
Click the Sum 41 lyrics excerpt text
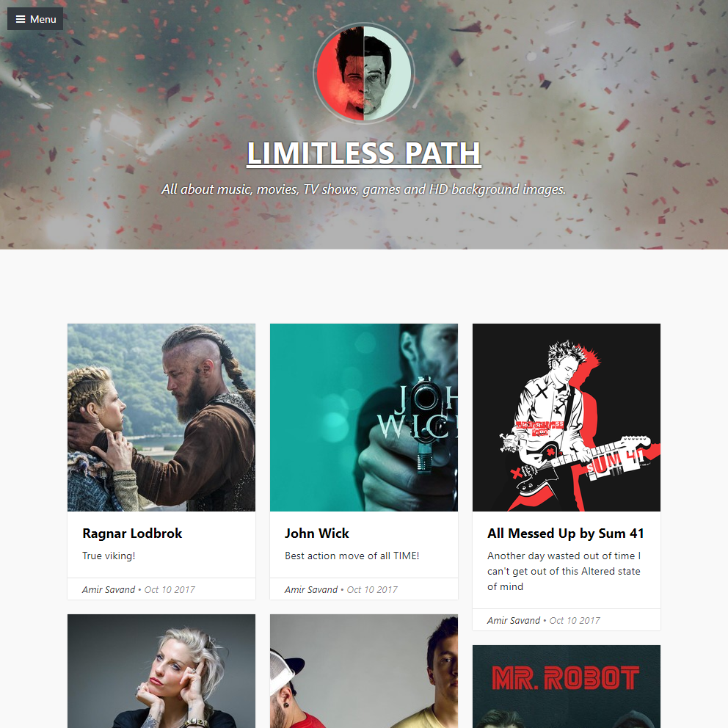point(564,571)
